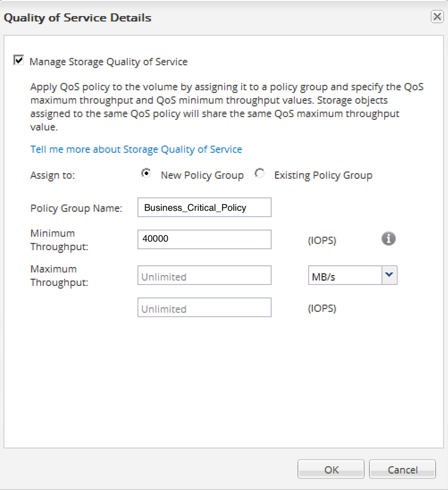Close the Quality of Service Details dialog
448x490 pixels.
[x=437, y=17]
